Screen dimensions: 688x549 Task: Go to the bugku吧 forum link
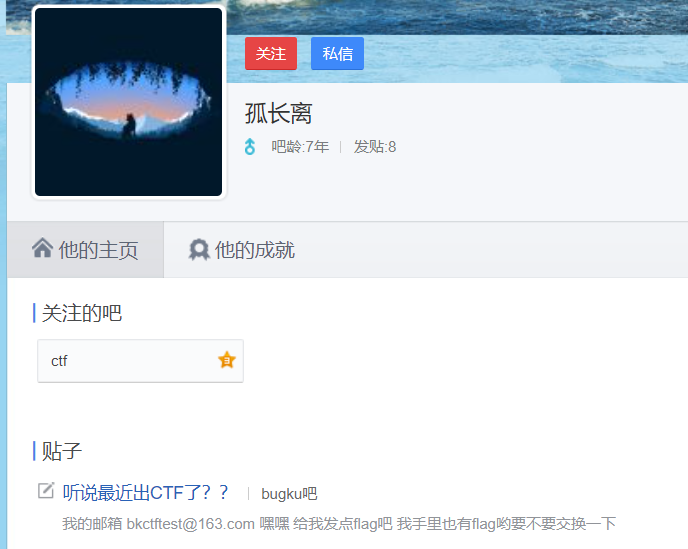click(289, 494)
